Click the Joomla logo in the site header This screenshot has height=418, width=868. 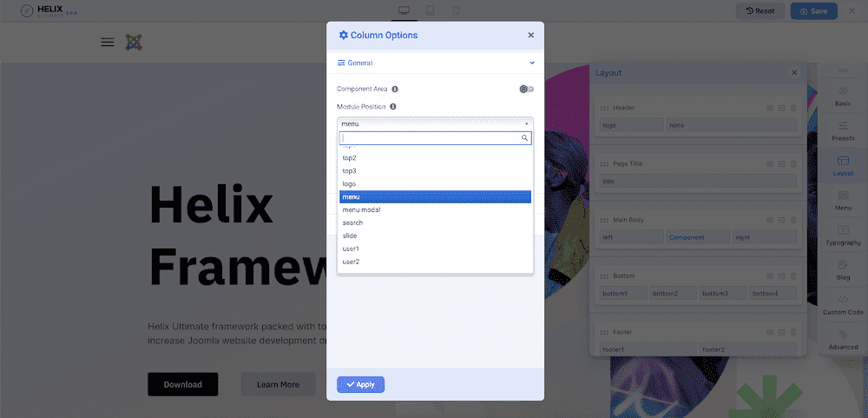pyautogui.click(x=134, y=42)
